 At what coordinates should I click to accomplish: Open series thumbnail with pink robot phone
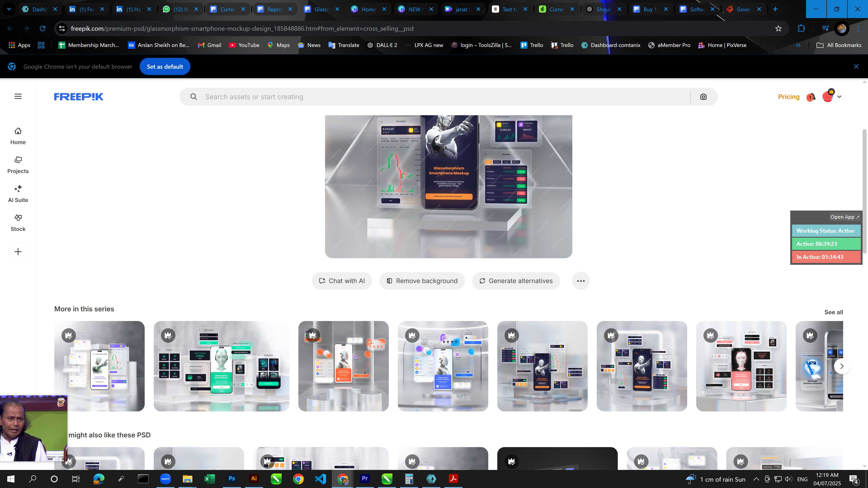click(x=741, y=366)
